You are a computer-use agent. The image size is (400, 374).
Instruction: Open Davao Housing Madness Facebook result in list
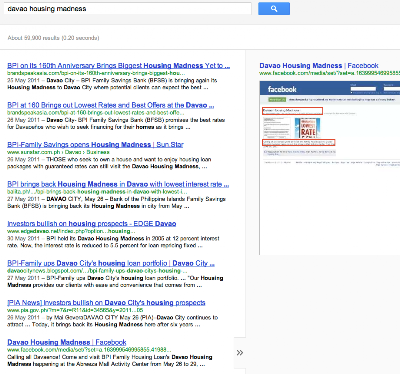(67, 342)
